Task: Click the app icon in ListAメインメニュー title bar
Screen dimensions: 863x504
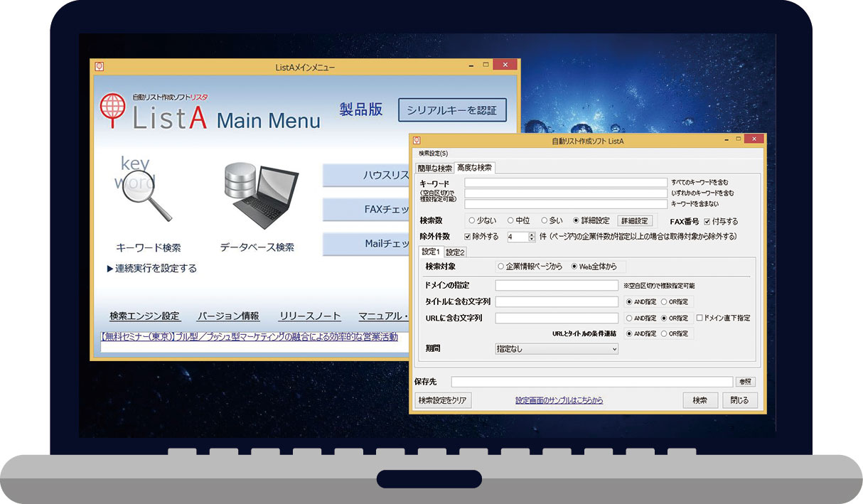Action: [x=100, y=67]
